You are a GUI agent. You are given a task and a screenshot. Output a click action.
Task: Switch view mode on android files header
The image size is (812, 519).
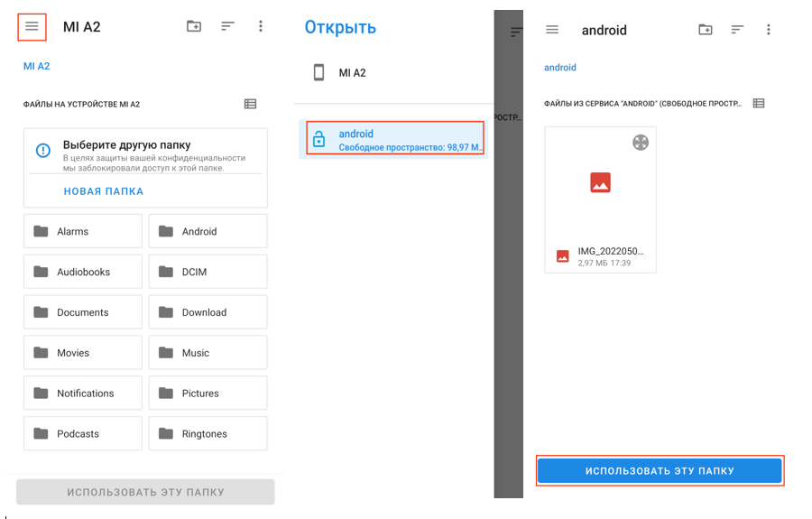(759, 103)
